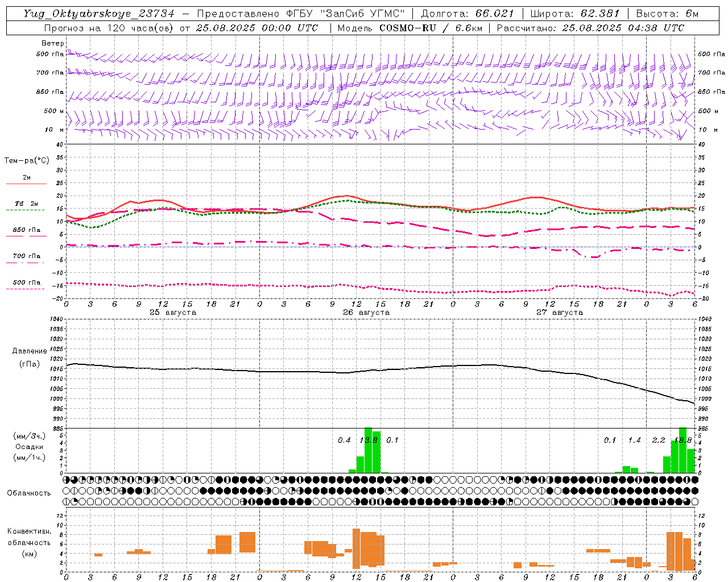
Task: Click the 0.4 precipitation value
Action: (x=344, y=440)
